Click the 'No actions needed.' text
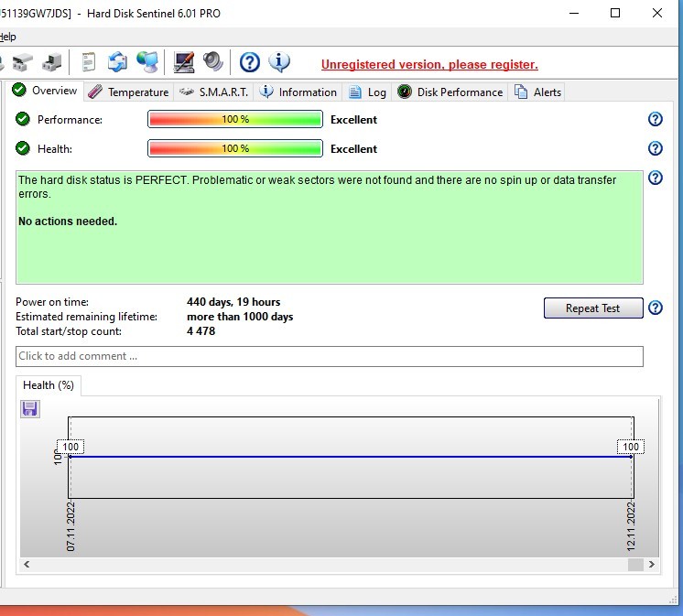 pyautogui.click(x=68, y=222)
